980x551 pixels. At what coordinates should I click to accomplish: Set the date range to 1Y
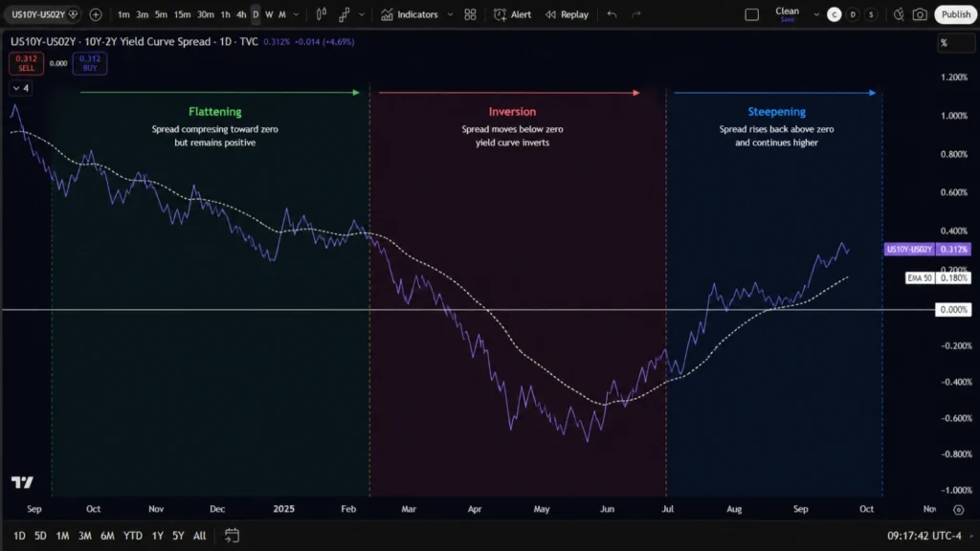(x=158, y=536)
